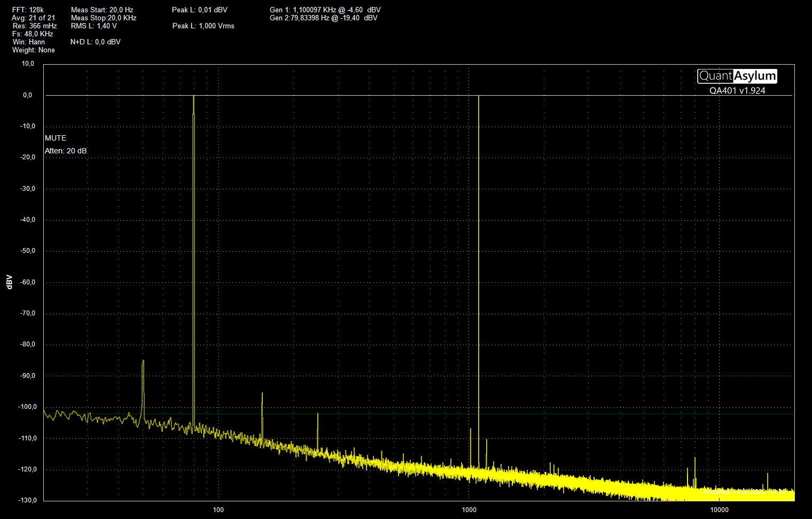The height and width of the screenshot is (519, 812).
Task: Click the -130,0 y-axis tick label
Action: tap(28, 500)
